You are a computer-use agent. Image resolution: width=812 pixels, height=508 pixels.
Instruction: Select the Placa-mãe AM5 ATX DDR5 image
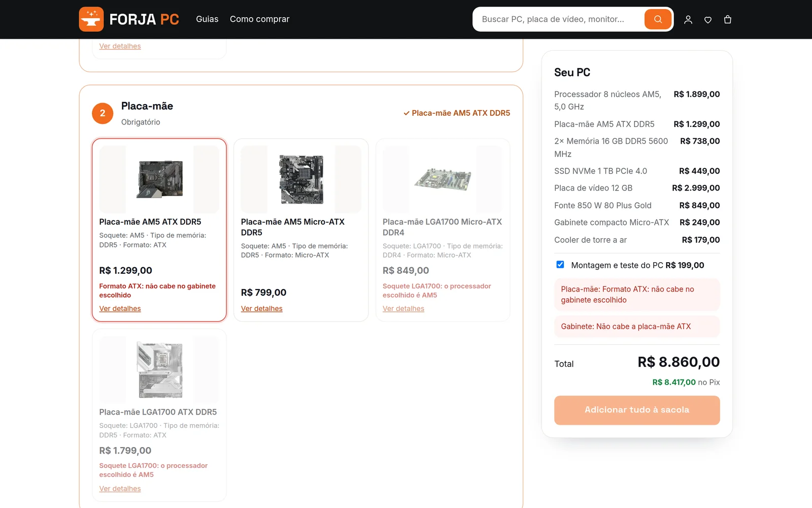159,179
